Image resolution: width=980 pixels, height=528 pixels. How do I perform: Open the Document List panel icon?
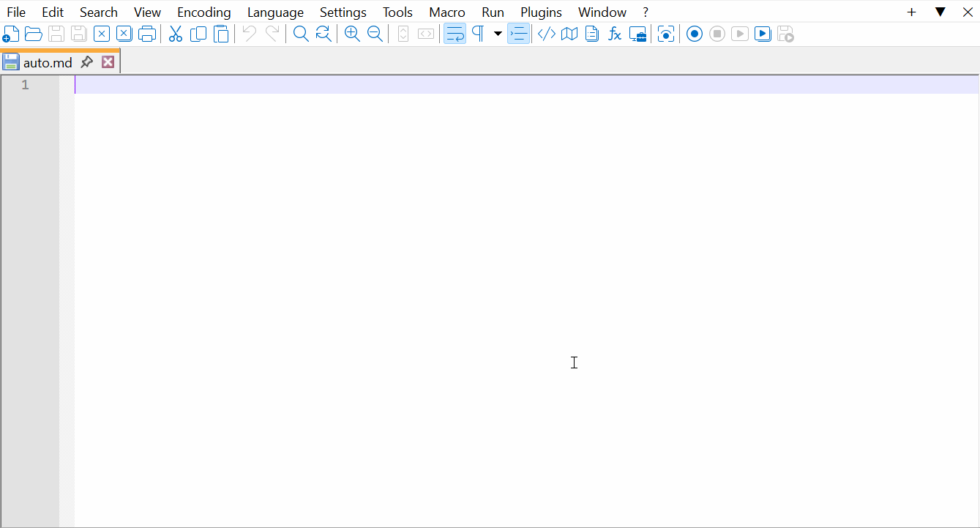(x=592, y=34)
